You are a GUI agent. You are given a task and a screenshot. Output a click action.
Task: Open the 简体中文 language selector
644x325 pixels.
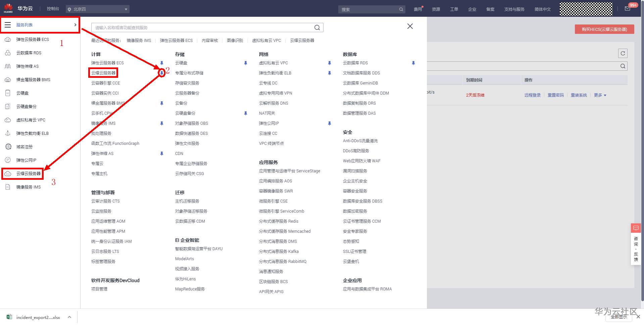click(543, 9)
